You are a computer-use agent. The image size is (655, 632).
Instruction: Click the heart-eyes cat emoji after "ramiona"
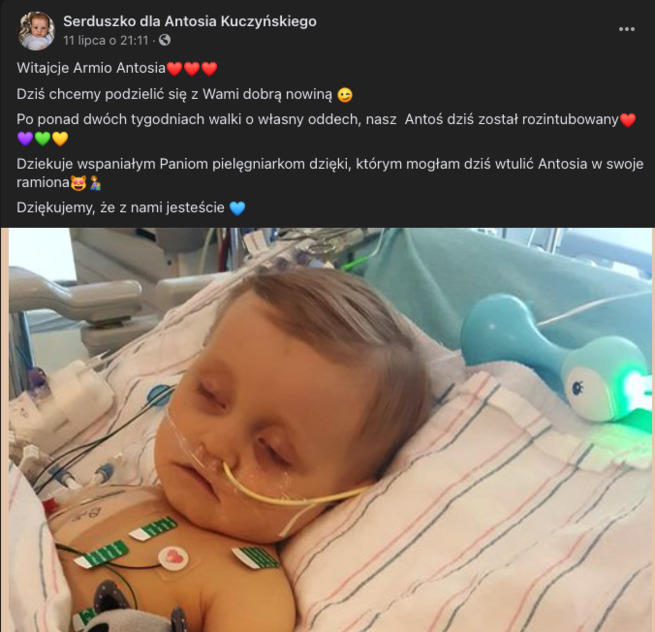tap(79, 183)
